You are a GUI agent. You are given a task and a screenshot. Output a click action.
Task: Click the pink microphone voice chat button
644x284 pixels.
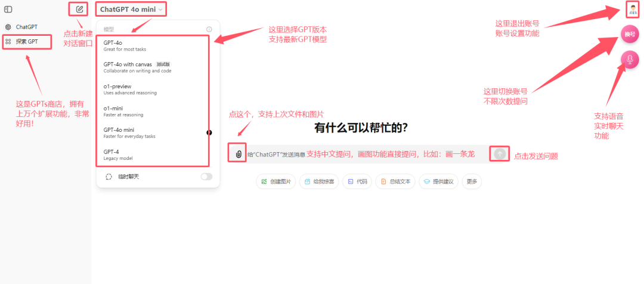(x=630, y=60)
